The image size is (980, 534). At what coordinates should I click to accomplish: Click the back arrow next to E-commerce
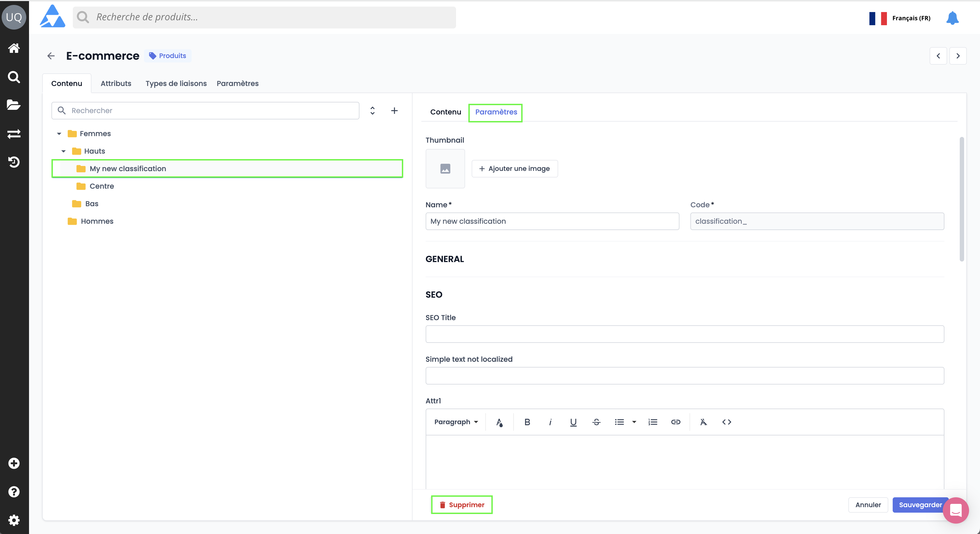51,56
